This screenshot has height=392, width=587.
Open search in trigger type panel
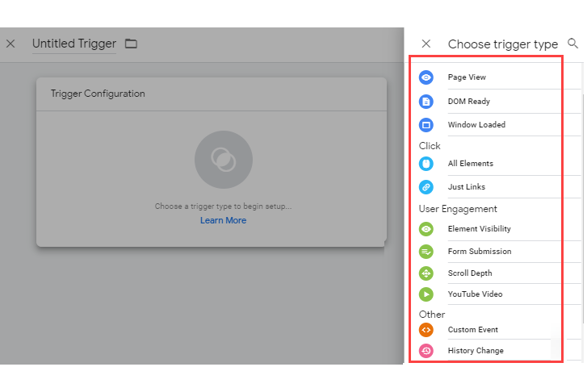(572, 44)
